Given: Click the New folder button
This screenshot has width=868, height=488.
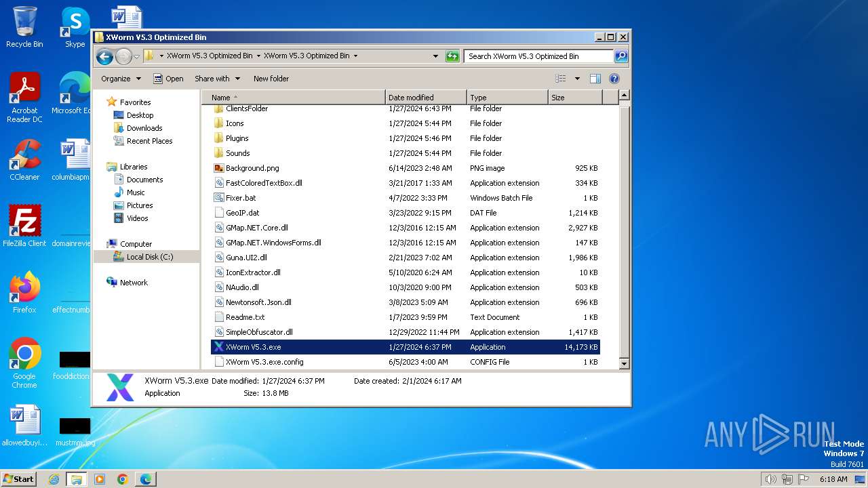Looking at the screenshot, I should pyautogui.click(x=271, y=79).
